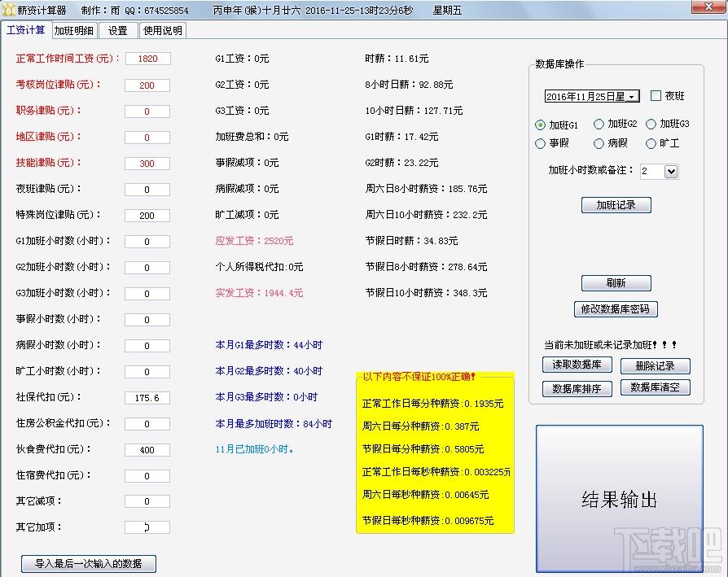Switch to the 加班明细 tab

coord(74,31)
